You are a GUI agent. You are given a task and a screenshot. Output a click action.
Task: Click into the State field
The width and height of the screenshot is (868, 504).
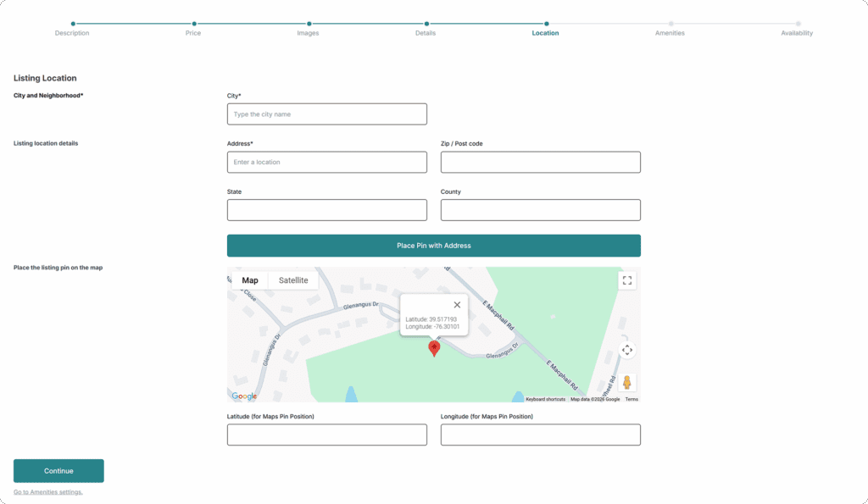click(326, 210)
